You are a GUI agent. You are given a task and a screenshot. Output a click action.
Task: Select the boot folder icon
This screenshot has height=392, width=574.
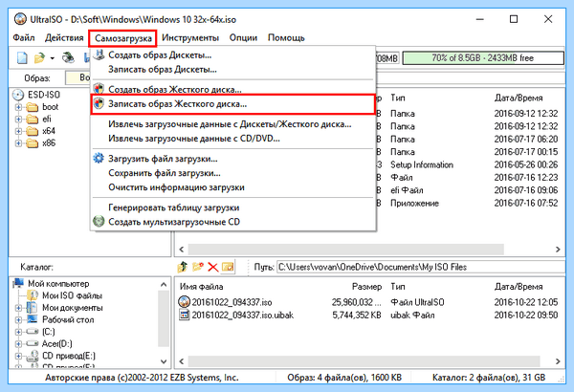pyautogui.click(x=33, y=107)
